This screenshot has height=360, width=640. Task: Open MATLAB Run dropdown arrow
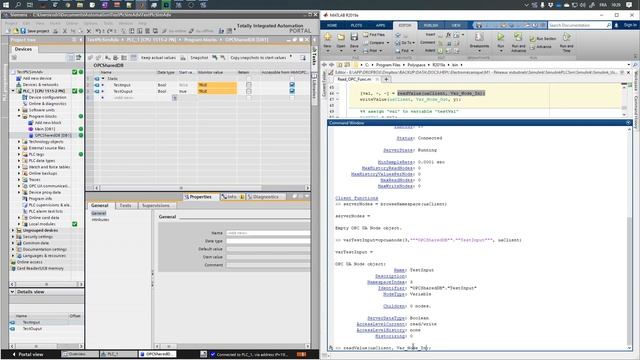coord(501,51)
